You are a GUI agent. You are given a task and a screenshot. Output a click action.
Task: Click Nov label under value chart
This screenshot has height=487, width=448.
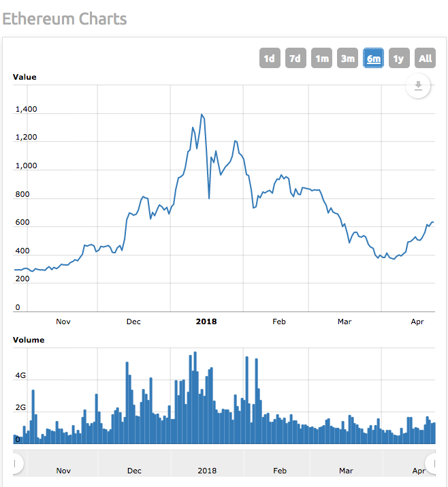coord(63,321)
